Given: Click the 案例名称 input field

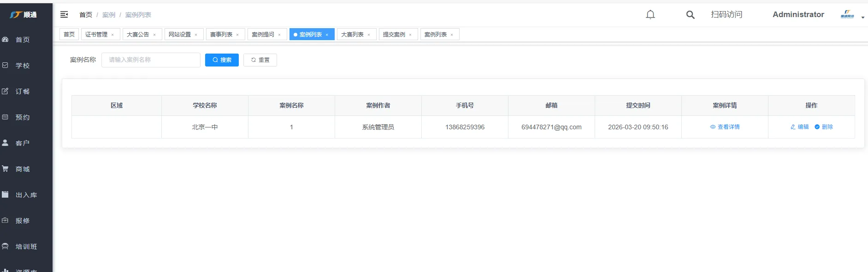Looking at the screenshot, I should pyautogui.click(x=151, y=60).
